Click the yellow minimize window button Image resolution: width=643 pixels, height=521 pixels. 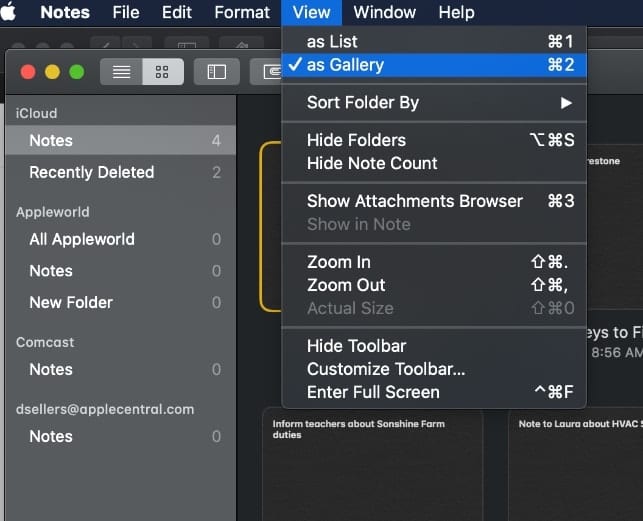52,72
